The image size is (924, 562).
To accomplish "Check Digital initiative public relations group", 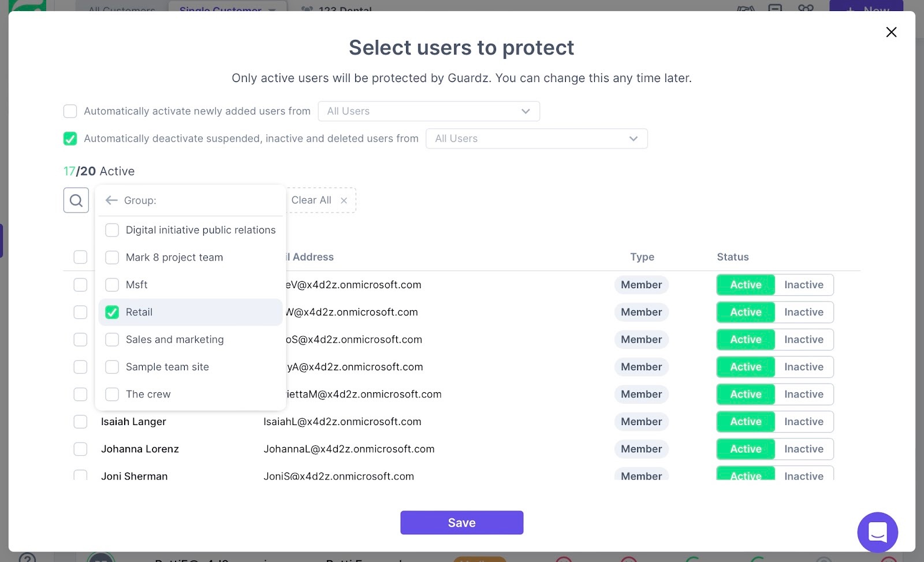I will tap(112, 230).
